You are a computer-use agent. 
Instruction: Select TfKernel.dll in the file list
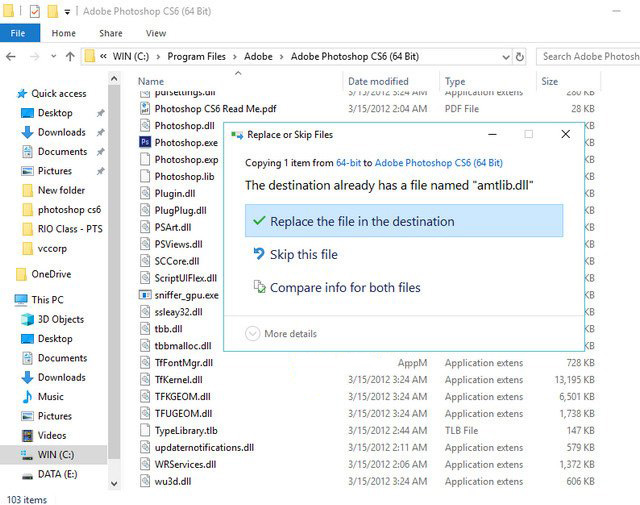pos(178,380)
